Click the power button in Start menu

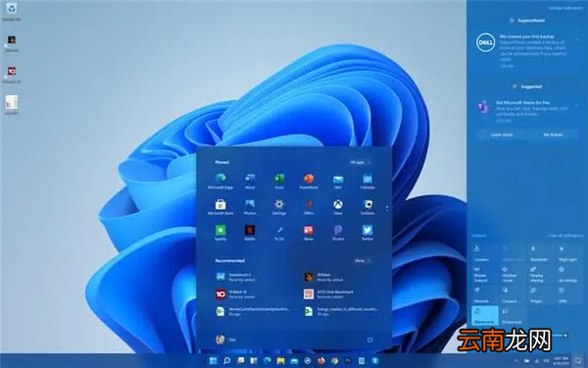369,340
